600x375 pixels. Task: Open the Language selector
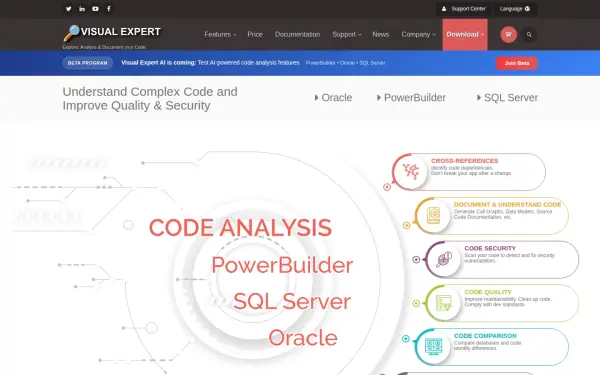point(515,8)
